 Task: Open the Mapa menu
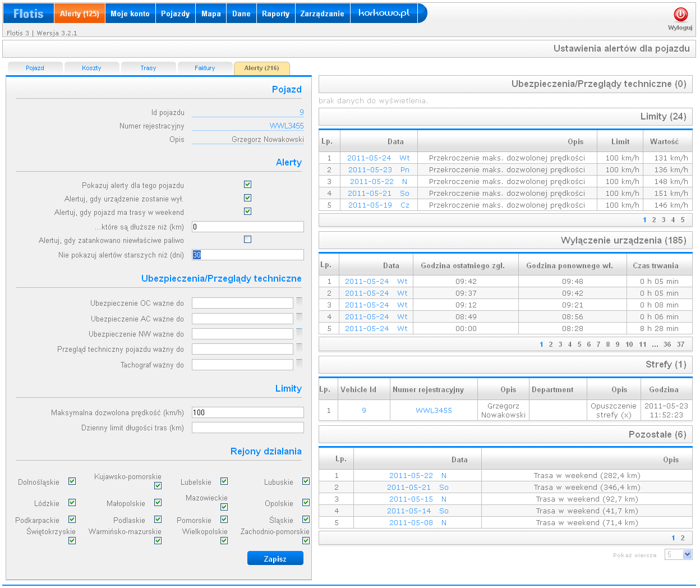click(x=211, y=13)
